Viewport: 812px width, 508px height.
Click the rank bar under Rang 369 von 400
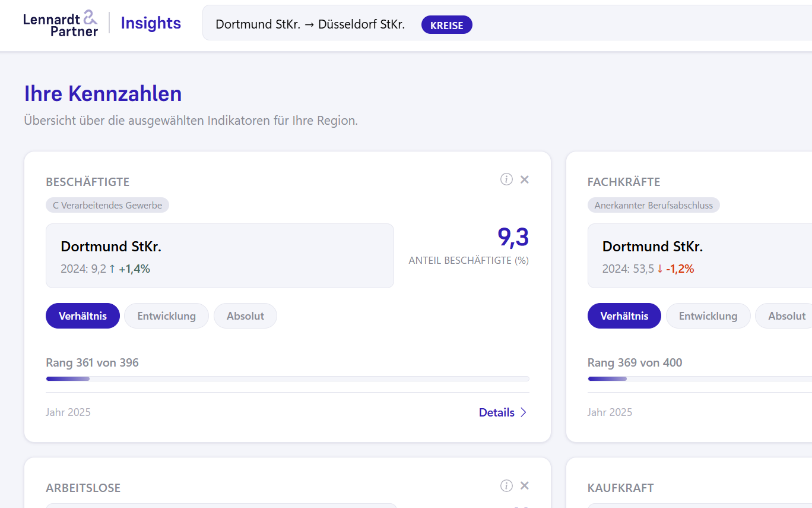[x=700, y=378]
